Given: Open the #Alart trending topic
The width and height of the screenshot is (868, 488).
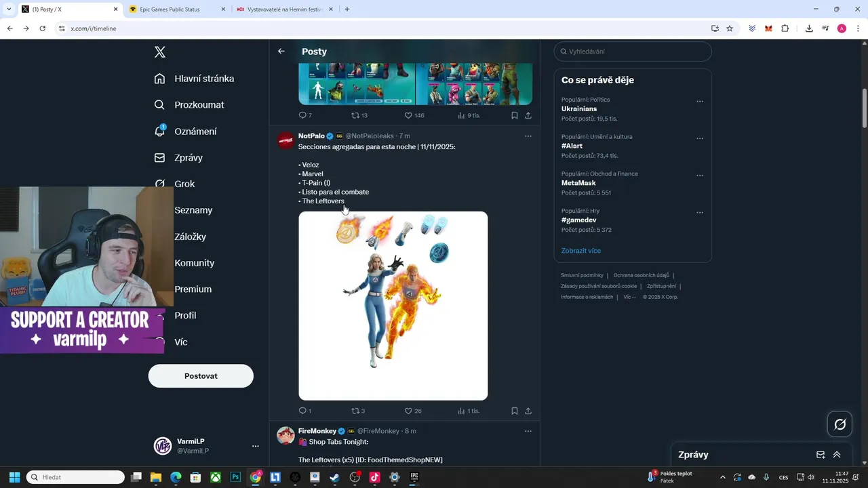Looking at the screenshot, I should pyautogui.click(x=572, y=146).
